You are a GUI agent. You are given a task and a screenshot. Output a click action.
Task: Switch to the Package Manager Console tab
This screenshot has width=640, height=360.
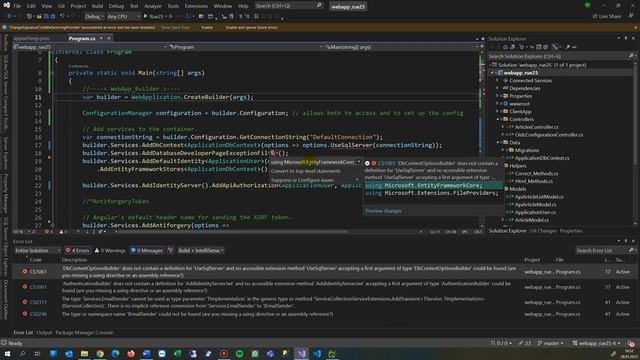[x=84, y=333]
